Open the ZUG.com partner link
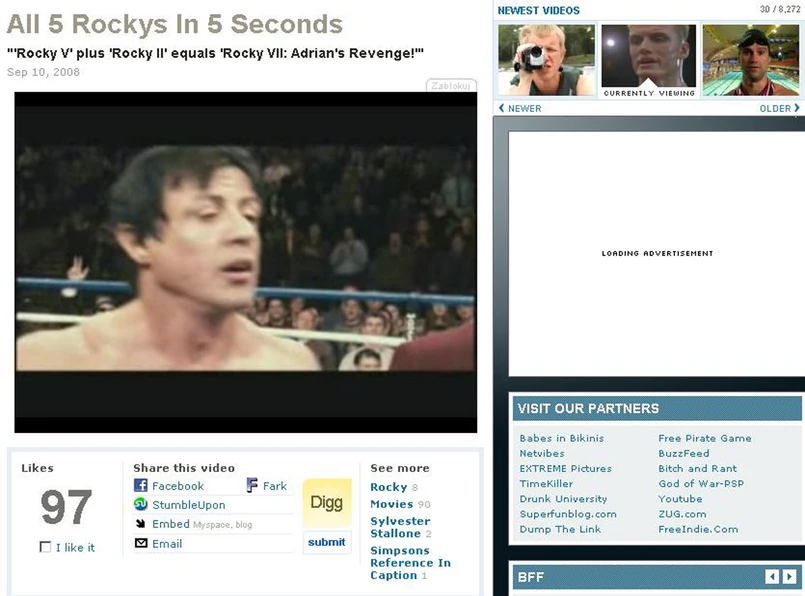The height and width of the screenshot is (596, 805). pyautogui.click(x=682, y=514)
